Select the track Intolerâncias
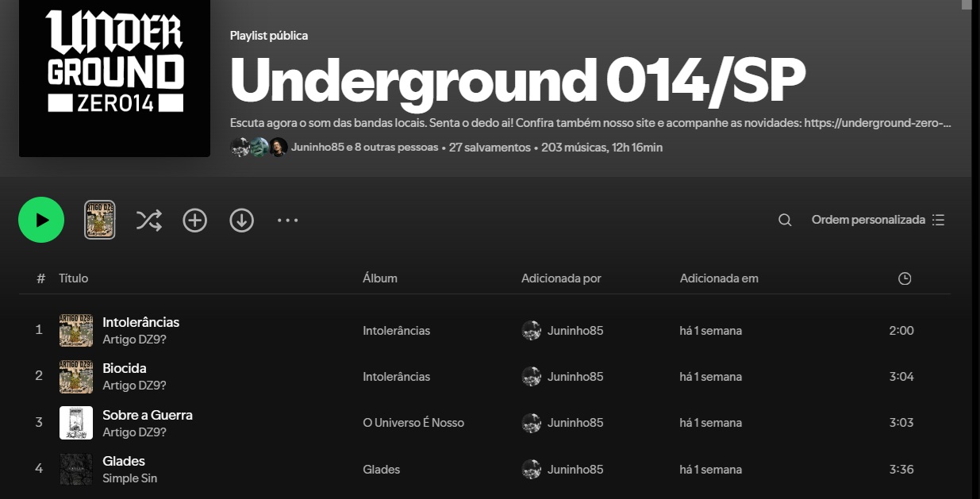Image resolution: width=980 pixels, height=499 pixels. [140, 322]
